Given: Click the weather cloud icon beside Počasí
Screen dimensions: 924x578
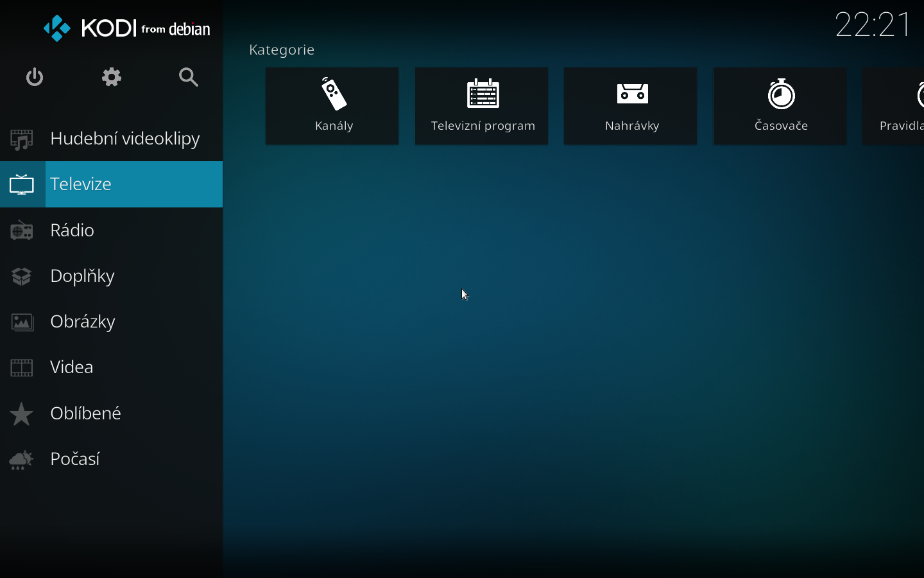Looking at the screenshot, I should point(22,459).
